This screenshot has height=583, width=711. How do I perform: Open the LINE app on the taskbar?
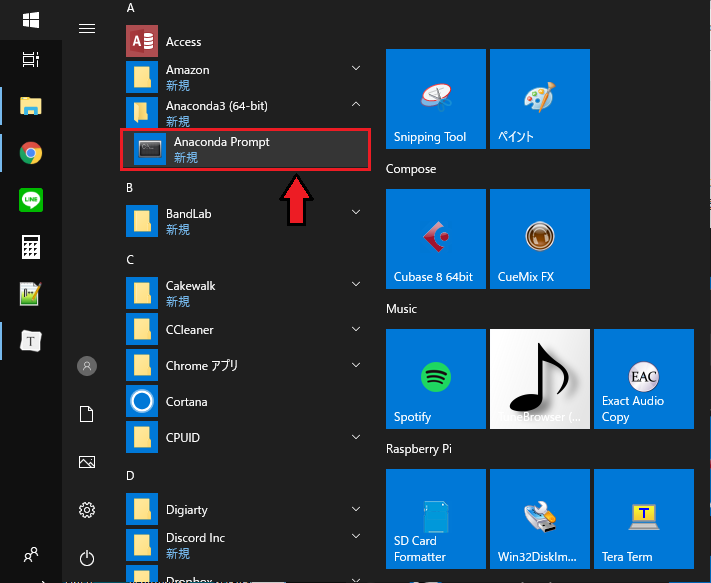(31, 200)
